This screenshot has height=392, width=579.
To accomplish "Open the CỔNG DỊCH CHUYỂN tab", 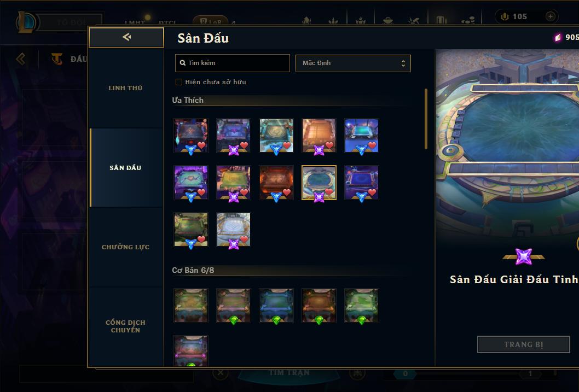I will click(125, 326).
